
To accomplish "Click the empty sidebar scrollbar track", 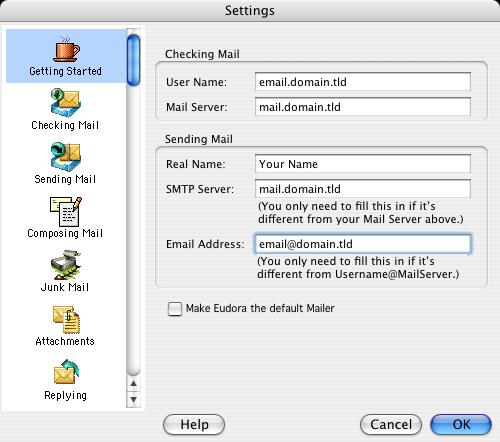I will [133, 230].
